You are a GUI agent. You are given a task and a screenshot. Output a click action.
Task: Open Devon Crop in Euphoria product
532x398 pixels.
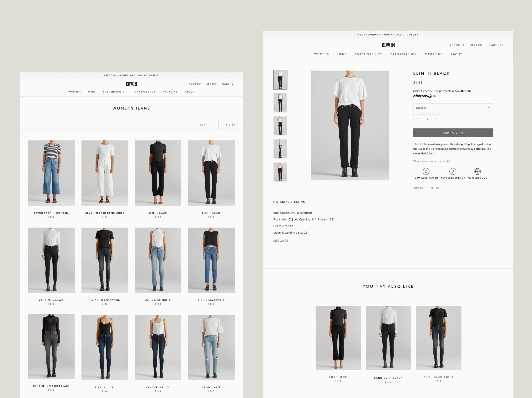(51, 173)
